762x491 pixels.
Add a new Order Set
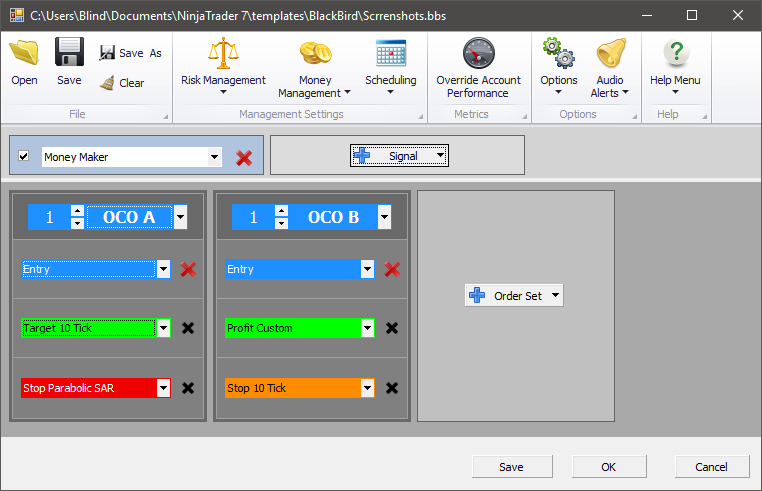pos(514,296)
